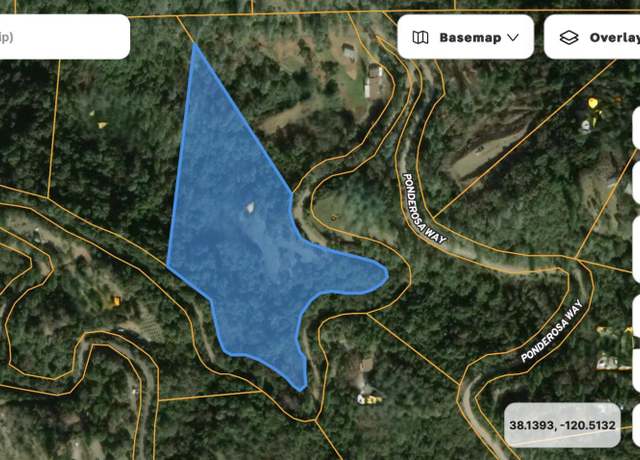The width and height of the screenshot is (640, 460).
Task: Click the folded map icon beside Basemap
Action: click(x=420, y=38)
